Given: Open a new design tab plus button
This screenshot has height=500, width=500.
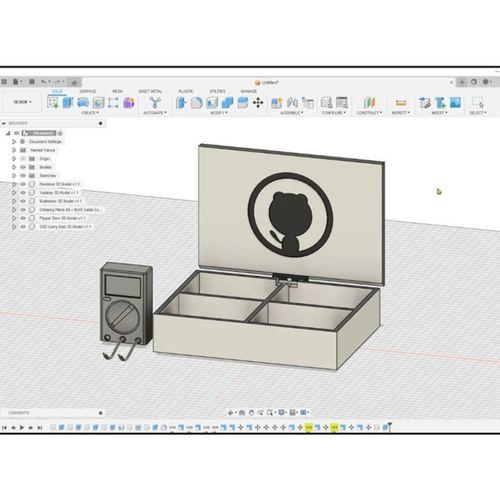Looking at the screenshot, I should point(462,82).
